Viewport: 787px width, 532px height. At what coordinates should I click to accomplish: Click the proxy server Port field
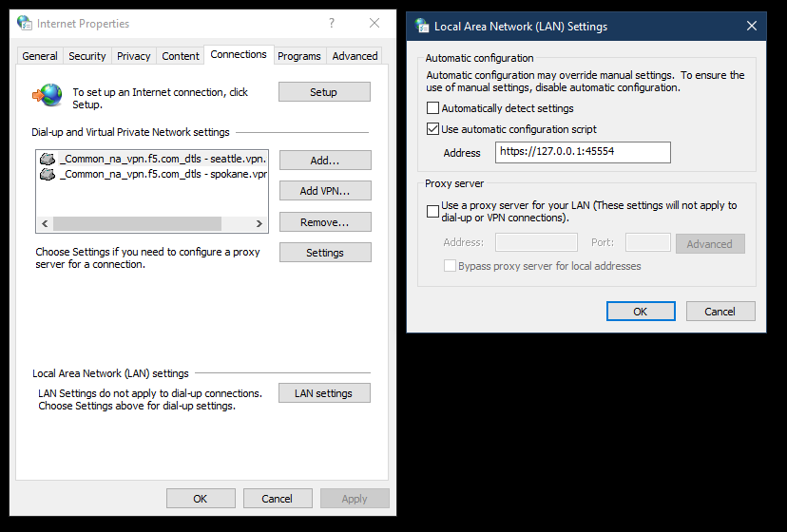point(648,242)
